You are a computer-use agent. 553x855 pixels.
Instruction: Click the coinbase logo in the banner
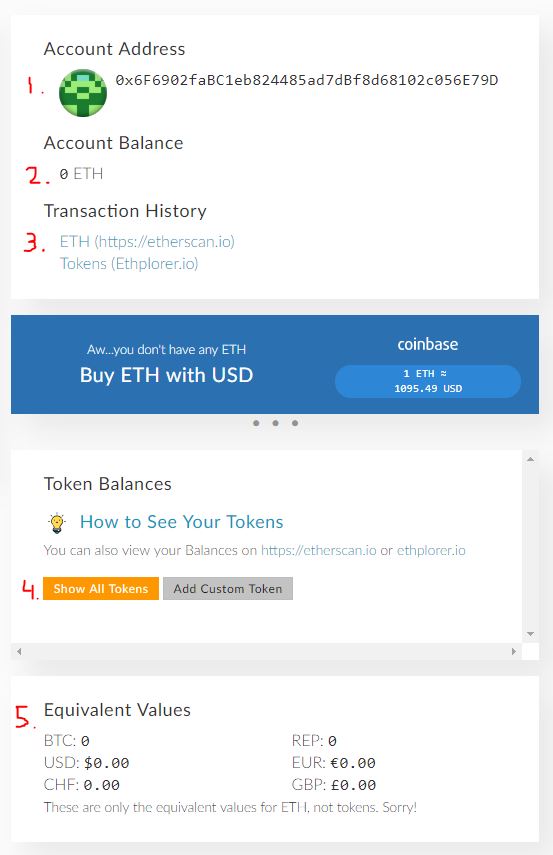(x=428, y=344)
